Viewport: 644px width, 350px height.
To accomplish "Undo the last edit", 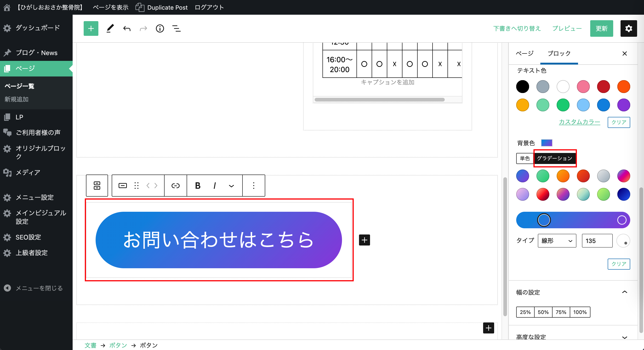I will pyautogui.click(x=127, y=28).
